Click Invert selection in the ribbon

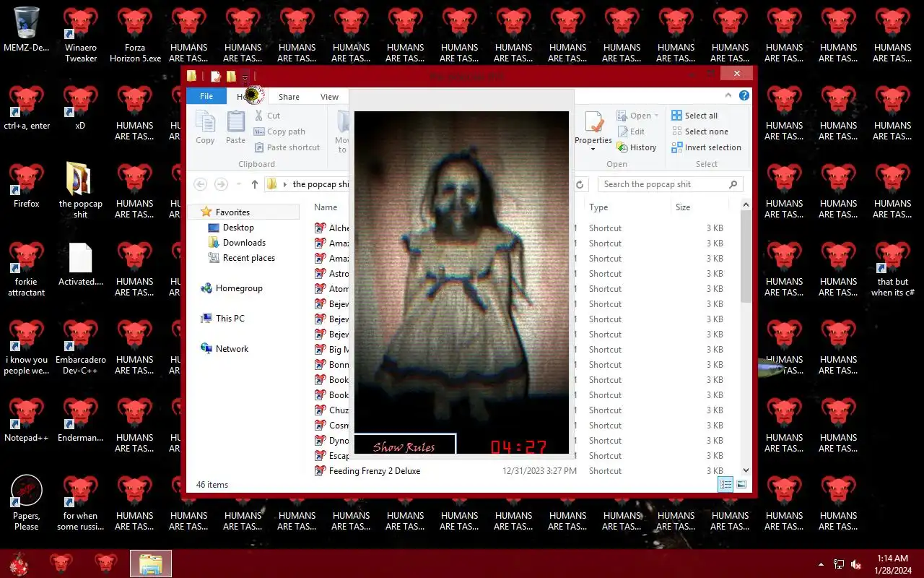[706, 147]
